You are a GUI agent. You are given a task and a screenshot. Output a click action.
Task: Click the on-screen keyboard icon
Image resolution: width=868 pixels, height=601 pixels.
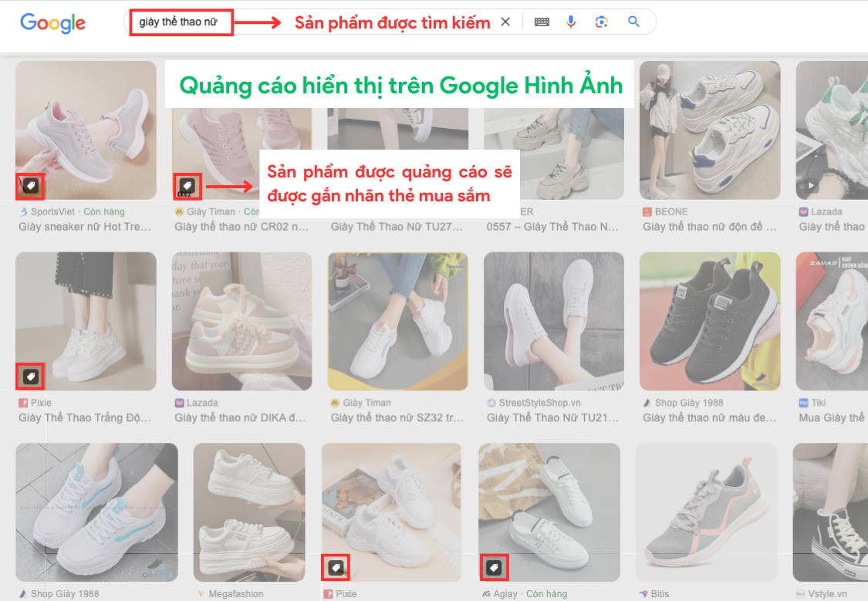click(x=542, y=22)
